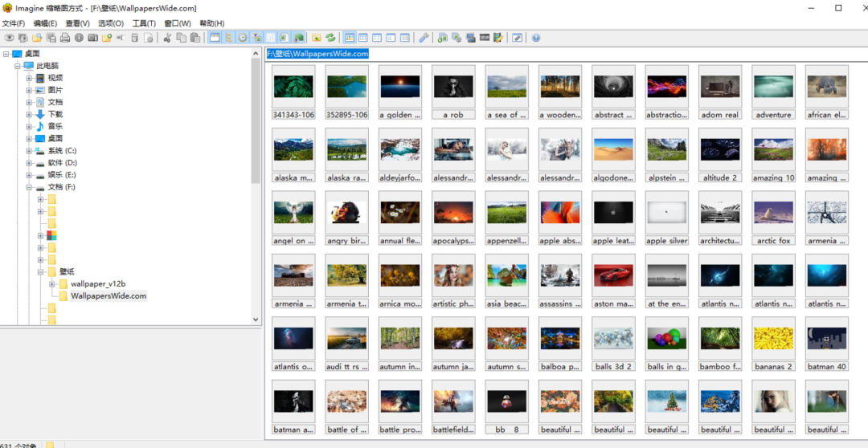This screenshot has width=868, height=448.
Task: Toggle the clock icon toolbar button
Action: [x=243, y=38]
